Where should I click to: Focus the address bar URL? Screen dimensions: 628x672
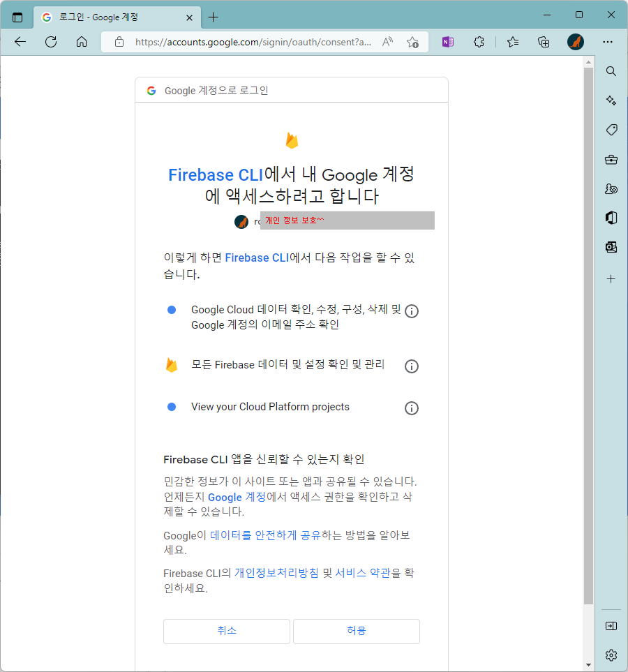pyautogui.click(x=253, y=42)
